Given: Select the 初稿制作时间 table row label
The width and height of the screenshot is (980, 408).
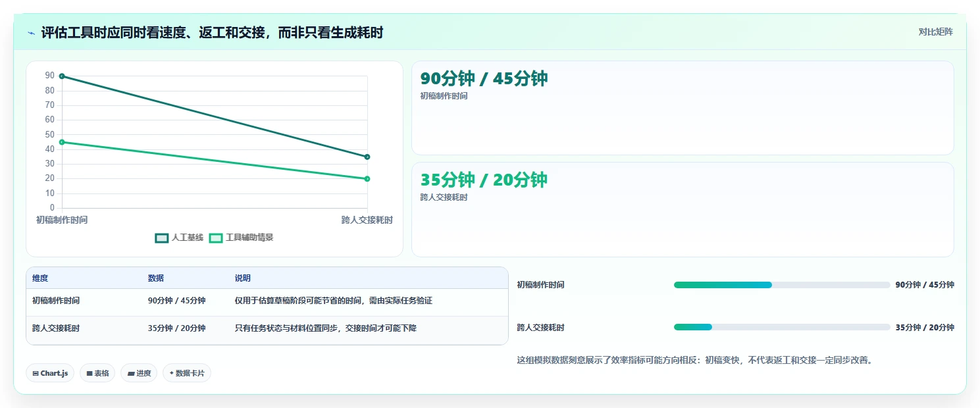Looking at the screenshot, I should pyautogui.click(x=56, y=301).
